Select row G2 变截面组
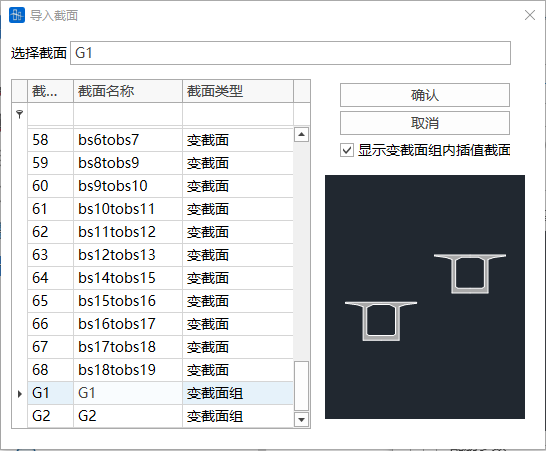This screenshot has height=451, width=546. [161, 416]
